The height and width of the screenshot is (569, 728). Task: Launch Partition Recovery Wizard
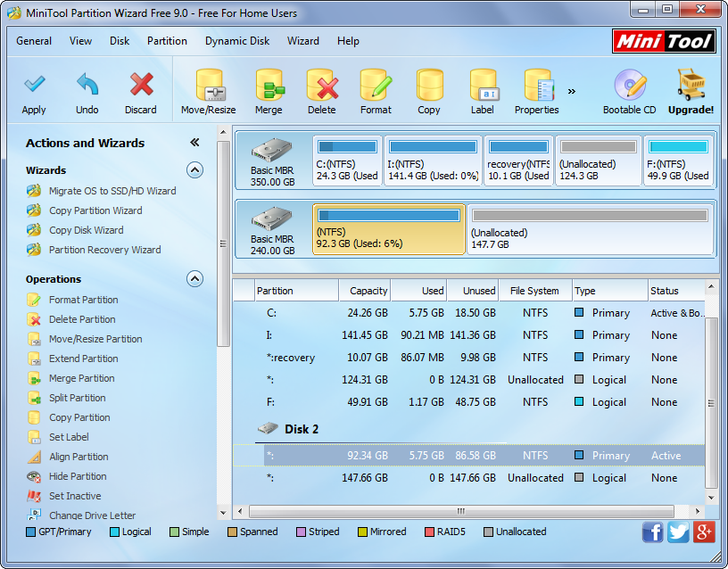105,249
